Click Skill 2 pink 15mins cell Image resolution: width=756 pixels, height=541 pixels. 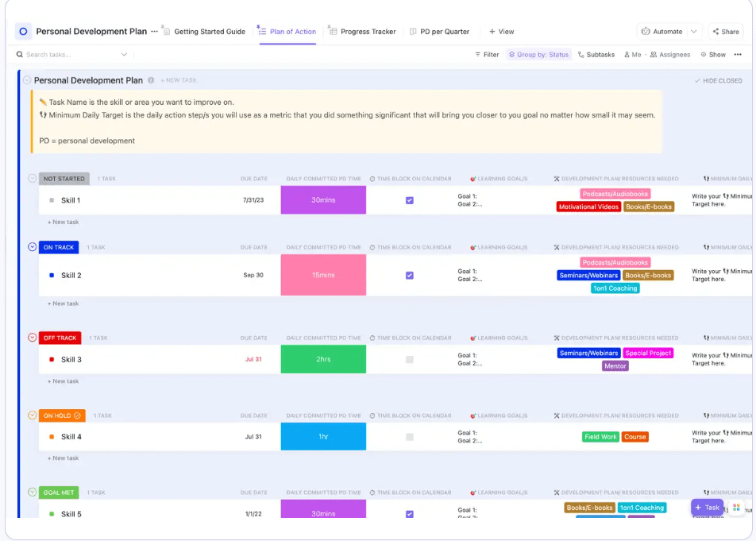pyautogui.click(x=323, y=275)
